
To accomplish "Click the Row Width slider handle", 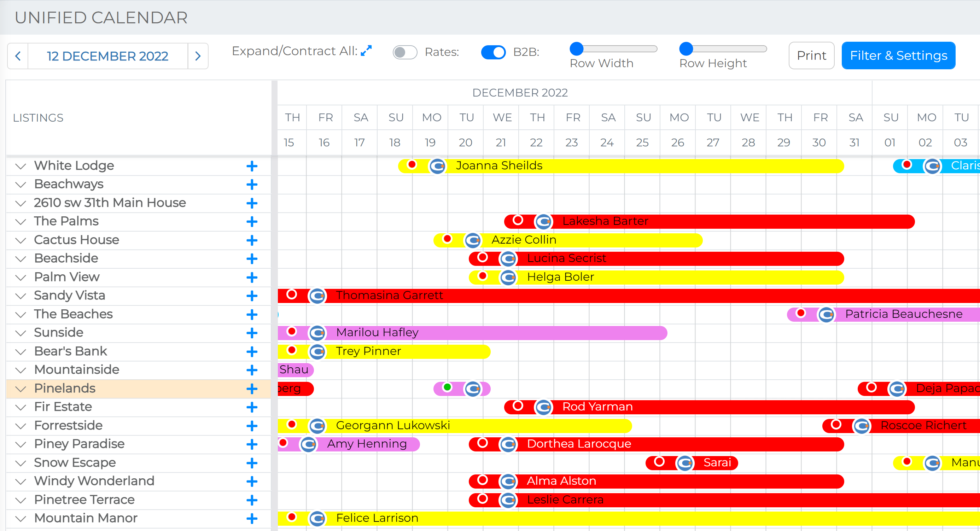I will click(x=576, y=49).
